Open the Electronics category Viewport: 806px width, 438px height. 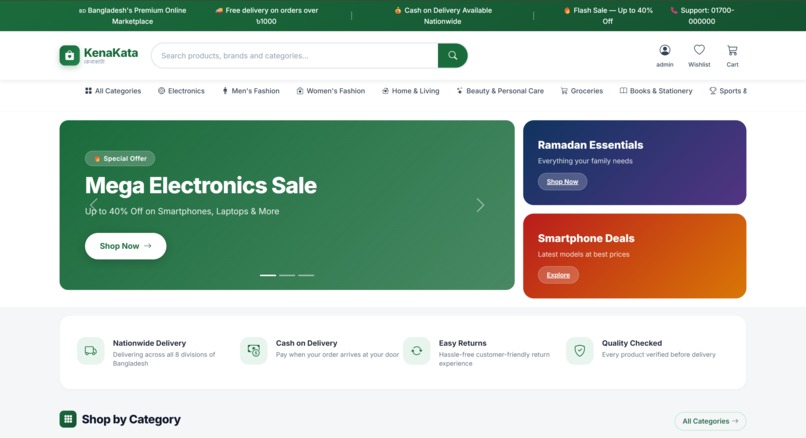click(x=181, y=91)
